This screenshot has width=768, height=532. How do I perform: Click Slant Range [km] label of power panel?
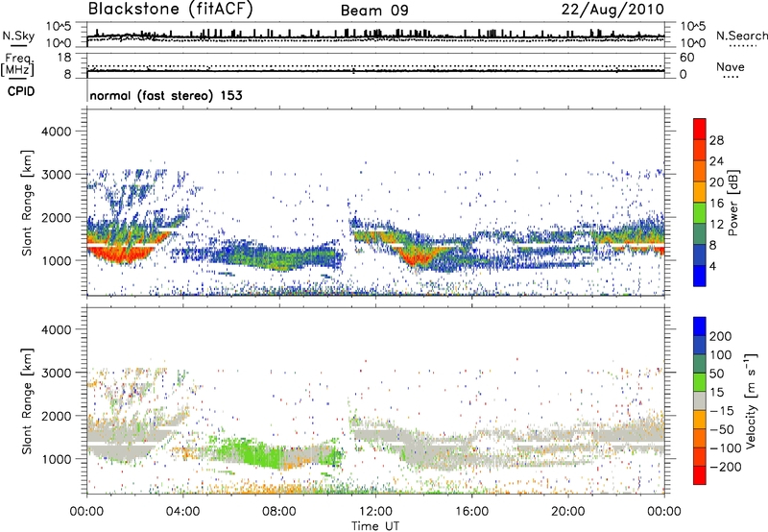[27, 203]
